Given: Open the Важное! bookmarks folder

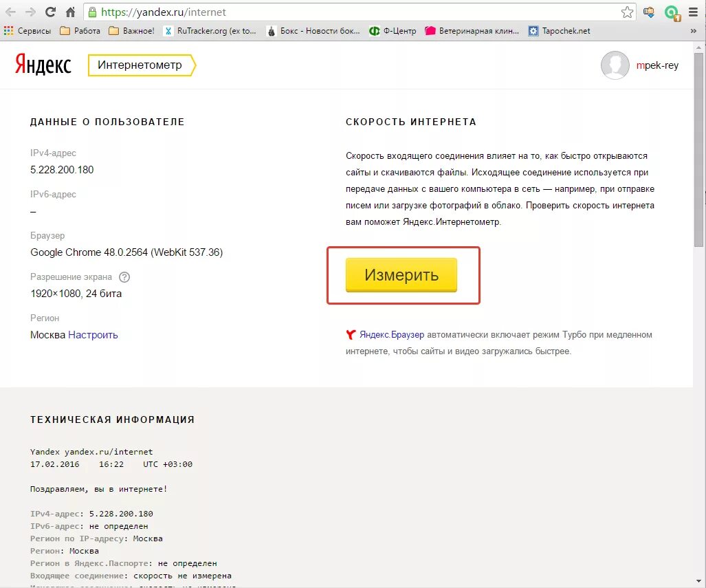Looking at the screenshot, I should click(131, 31).
